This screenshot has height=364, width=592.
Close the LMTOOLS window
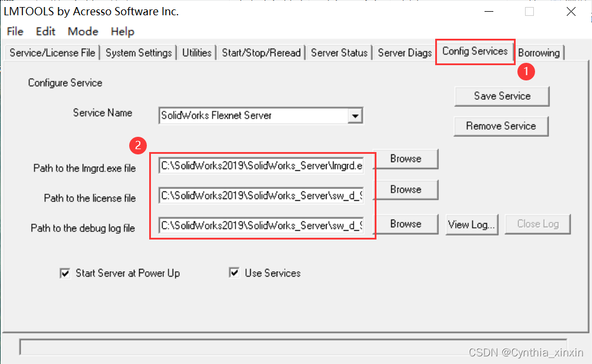point(571,11)
